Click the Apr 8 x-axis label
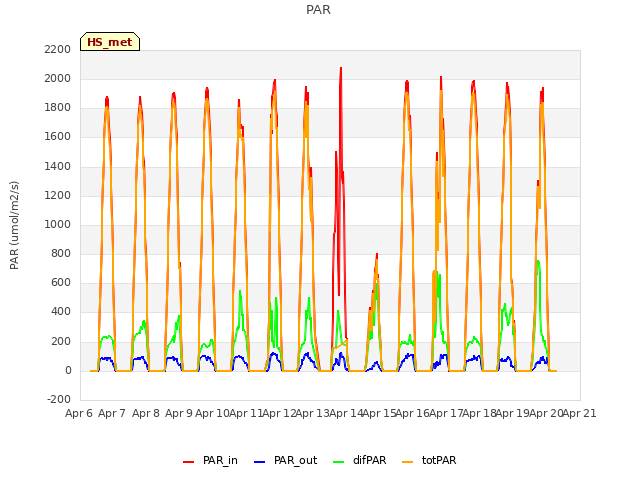This screenshot has width=640, height=480. pyautogui.click(x=146, y=413)
